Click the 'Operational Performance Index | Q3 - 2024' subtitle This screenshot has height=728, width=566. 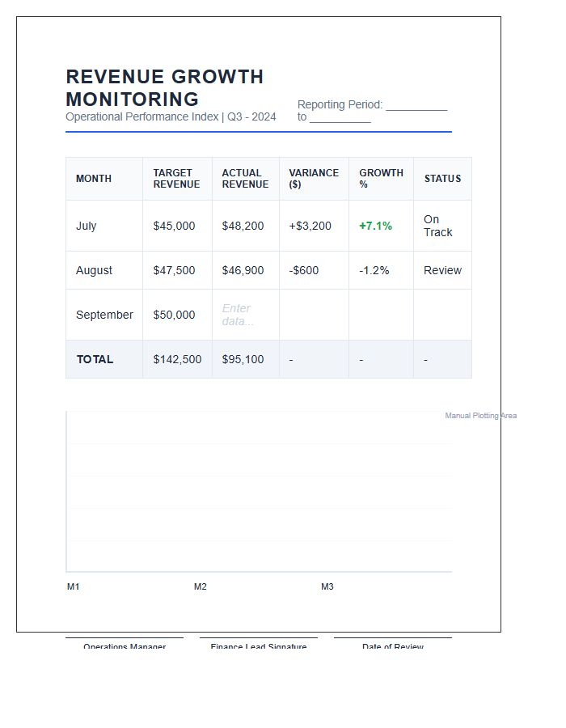[171, 116]
